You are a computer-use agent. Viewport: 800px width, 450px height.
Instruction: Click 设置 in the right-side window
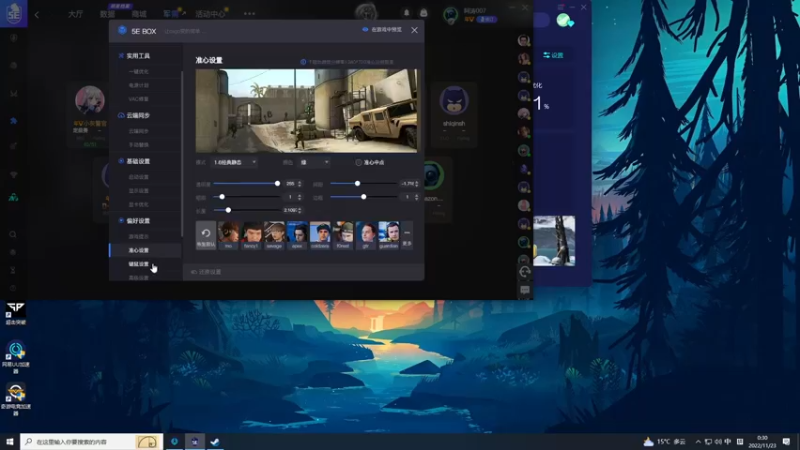[x=553, y=55]
